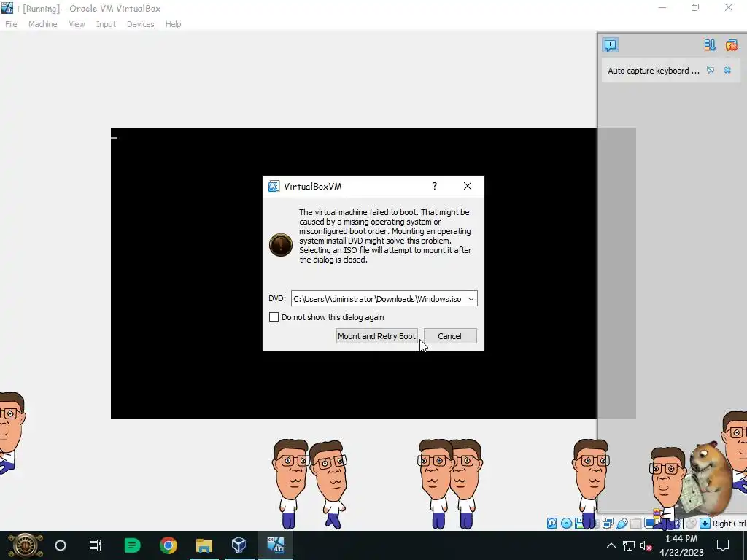Click the network adapters status icon

[608, 524]
